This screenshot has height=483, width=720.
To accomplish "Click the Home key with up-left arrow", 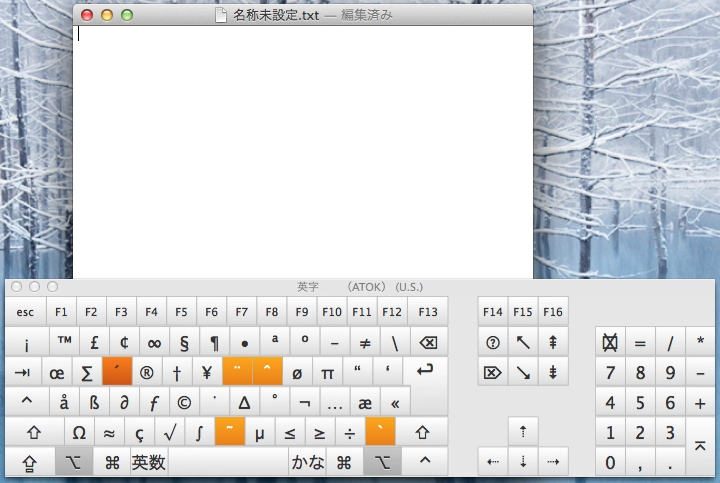I will [x=523, y=342].
